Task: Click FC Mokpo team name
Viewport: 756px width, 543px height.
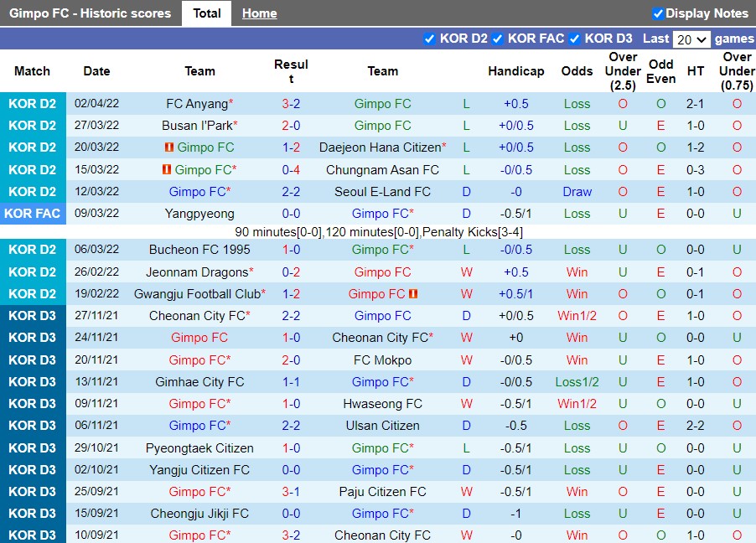Action: click(x=382, y=360)
